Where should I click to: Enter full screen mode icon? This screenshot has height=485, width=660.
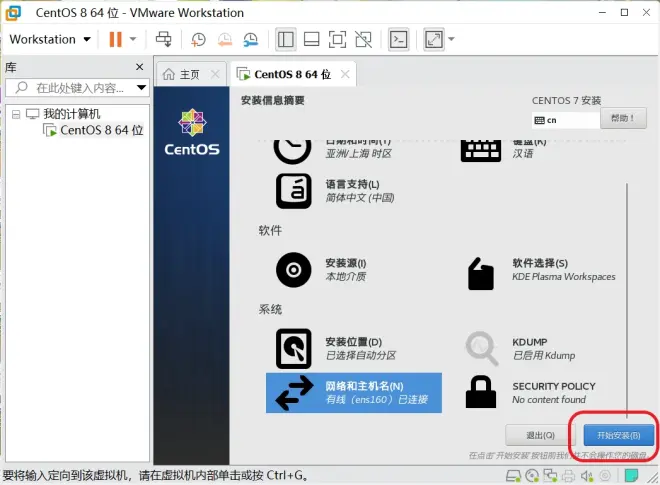pyautogui.click(x=338, y=40)
